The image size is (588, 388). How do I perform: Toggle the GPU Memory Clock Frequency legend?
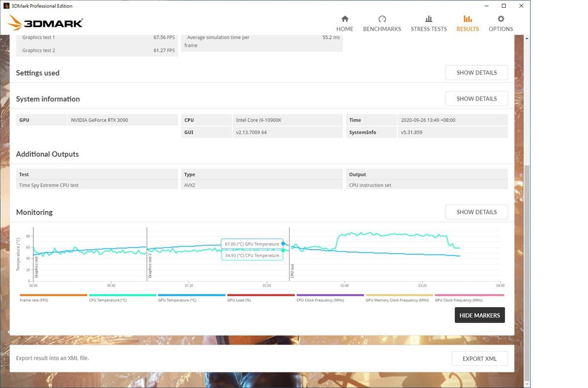point(397,300)
